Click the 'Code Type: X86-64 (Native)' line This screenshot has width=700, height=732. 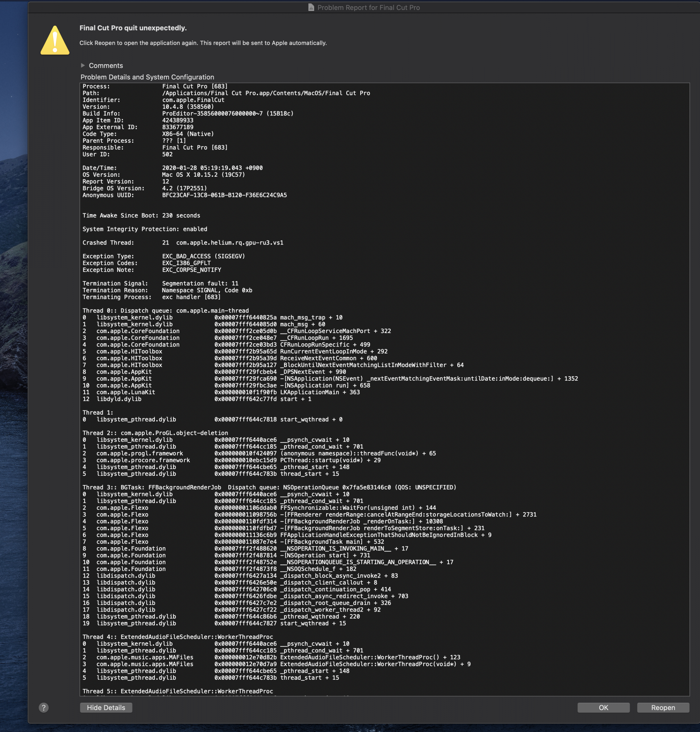pyautogui.click(x=148, y=134)
